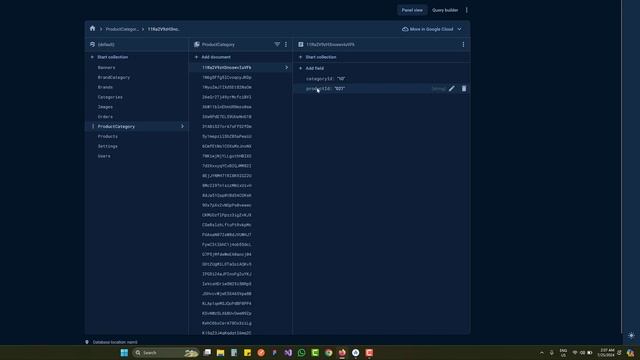Open the overflow menu beside Query builder

(x=467, y=10)
